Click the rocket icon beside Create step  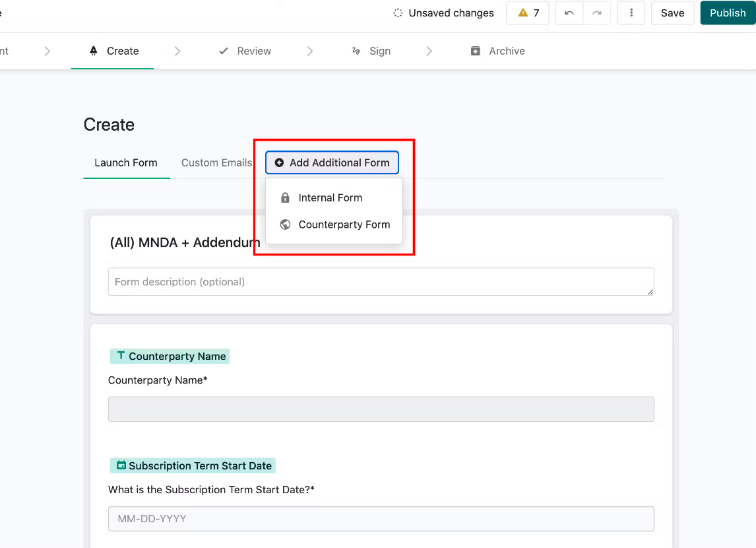[x=94, y=51]
